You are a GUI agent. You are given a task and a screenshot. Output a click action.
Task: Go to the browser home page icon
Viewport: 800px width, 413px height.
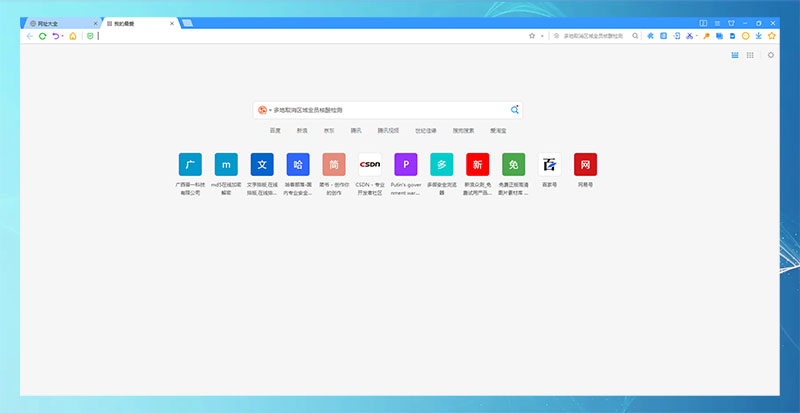point(73,36)
